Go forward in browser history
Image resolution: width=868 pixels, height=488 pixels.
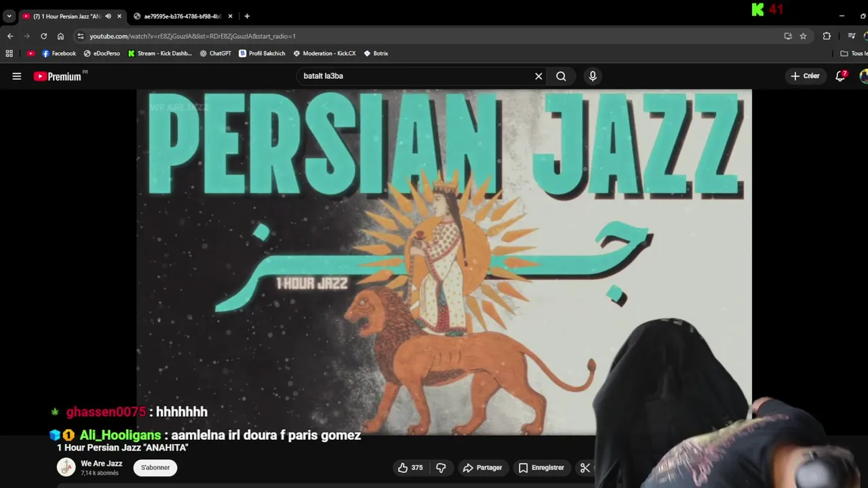click(x=26, y=36)
